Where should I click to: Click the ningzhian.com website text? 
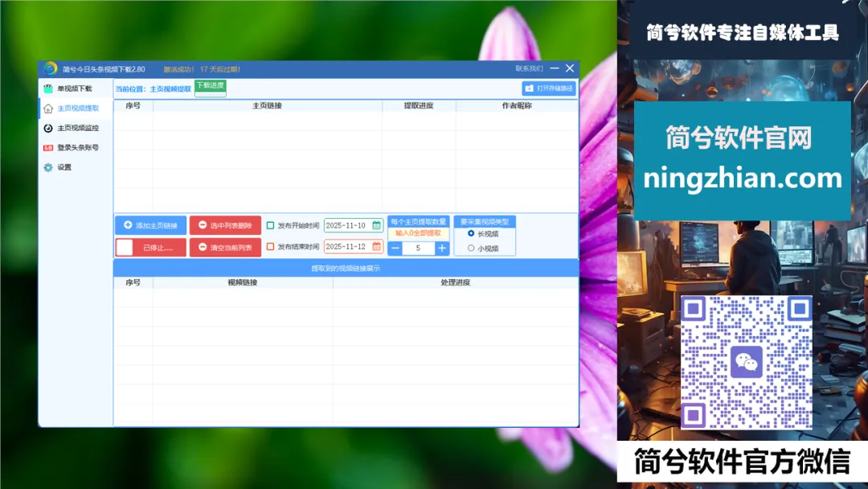743,179
